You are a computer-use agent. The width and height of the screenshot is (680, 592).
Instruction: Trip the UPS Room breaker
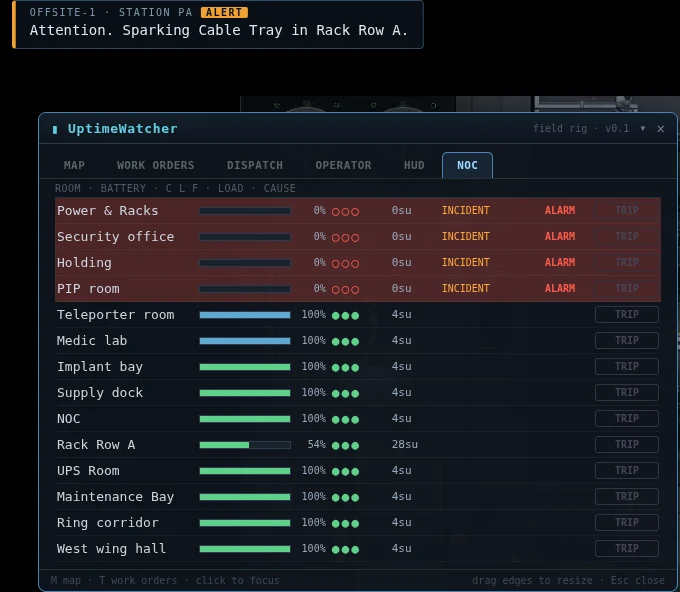627,471
